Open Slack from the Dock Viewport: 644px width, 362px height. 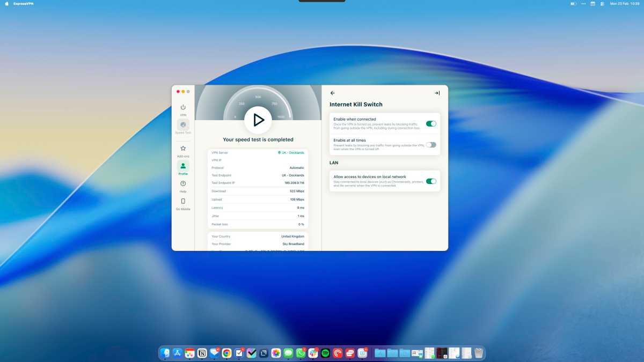(x=313, y=353)
